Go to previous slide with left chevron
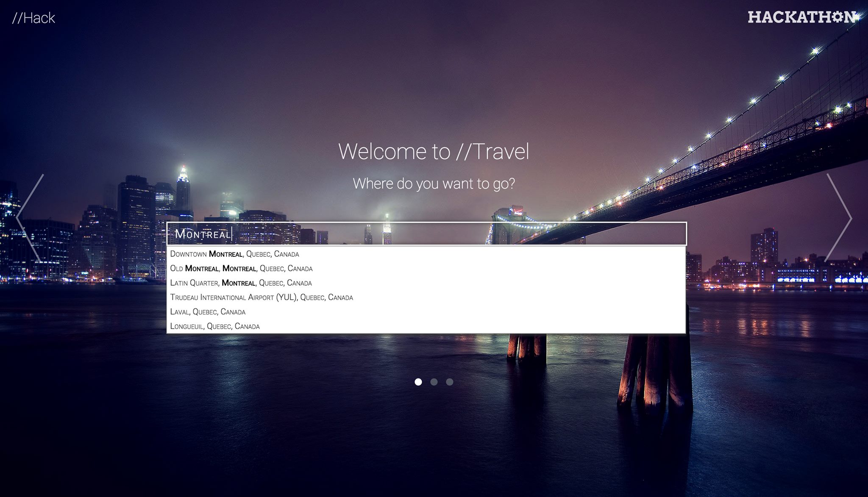This screenshot has width=868, height=497. [x=30, y=217]
